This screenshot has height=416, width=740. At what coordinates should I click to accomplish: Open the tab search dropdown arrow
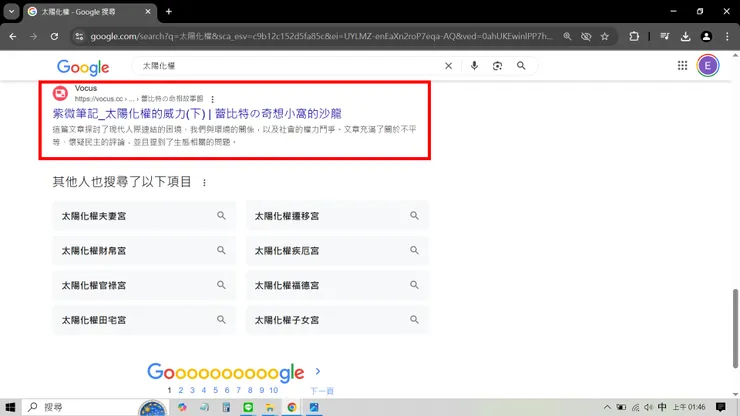pos(11,11)
